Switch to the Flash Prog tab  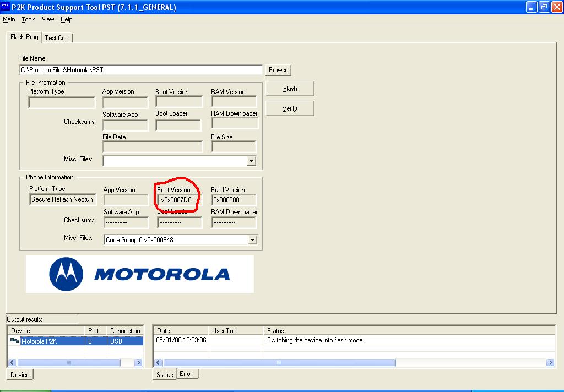(24, 37)
